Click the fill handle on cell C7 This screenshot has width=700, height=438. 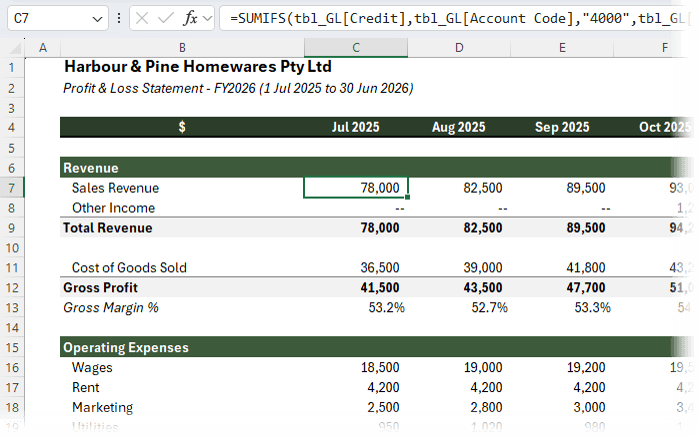(408, 197)
